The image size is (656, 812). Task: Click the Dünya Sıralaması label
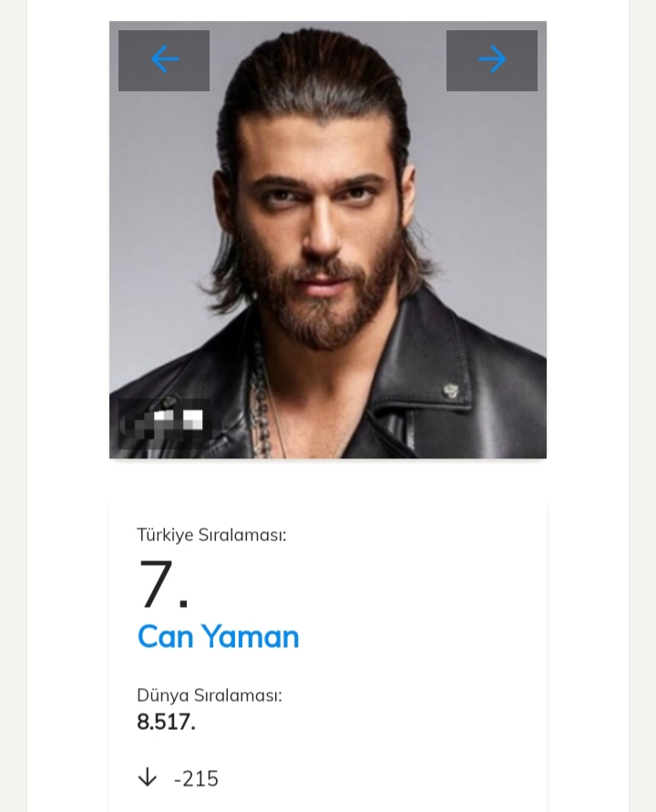[210, 695]
